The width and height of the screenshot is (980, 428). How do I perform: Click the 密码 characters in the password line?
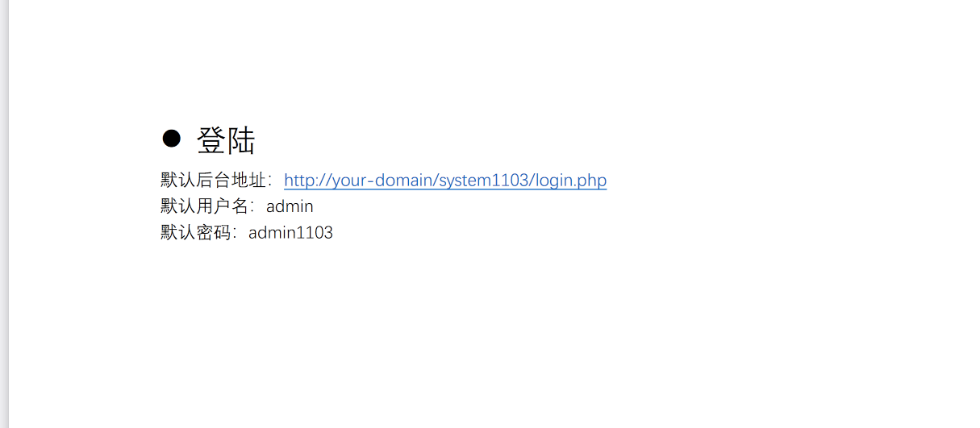click(214, 233)
